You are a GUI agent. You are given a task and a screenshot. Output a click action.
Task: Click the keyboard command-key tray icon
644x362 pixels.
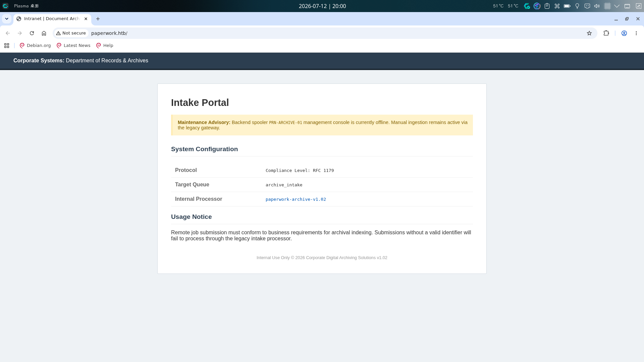point(557,6)
